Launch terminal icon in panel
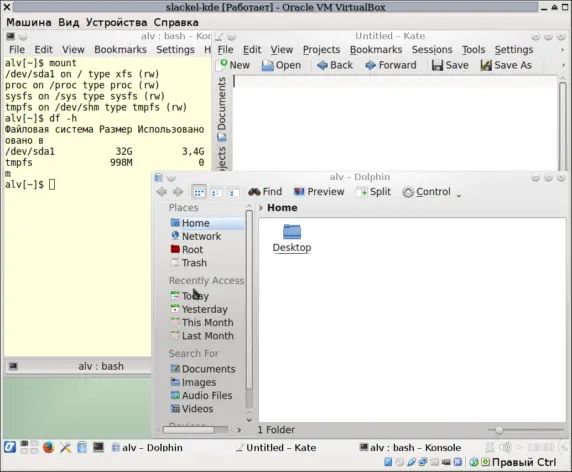The height and width of the screenshot is (472, 572). coord(98,447)
